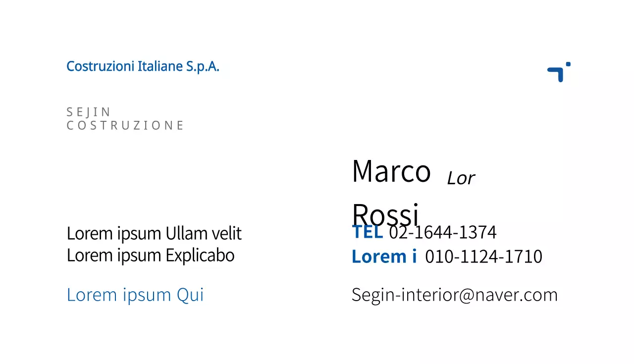Image resolution: width=634 pixels, height=364 pixels.
Task: Select the phone number 02-1644-1374
Action: (443, 232)
